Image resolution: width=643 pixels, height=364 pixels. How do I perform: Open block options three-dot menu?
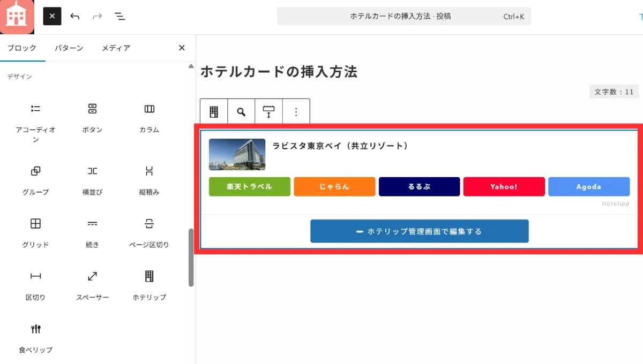[x=296, y=112]
